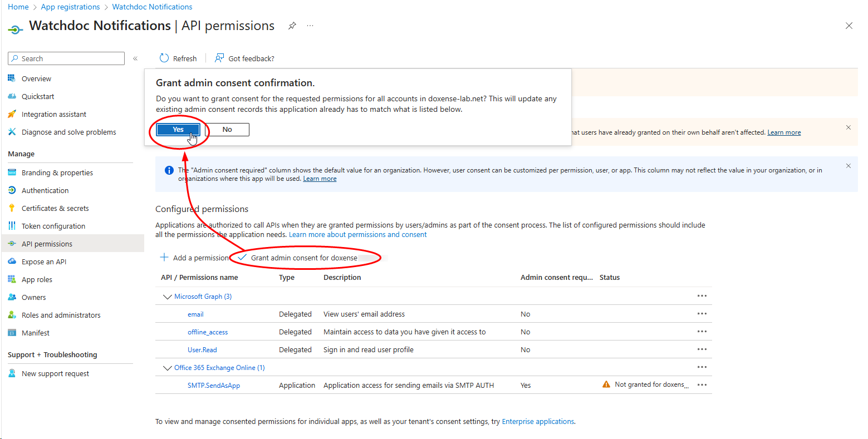The image size is (868, 439).
Task: Open more options for Office 365 Exchange row
Action: (x=702, y=367)
